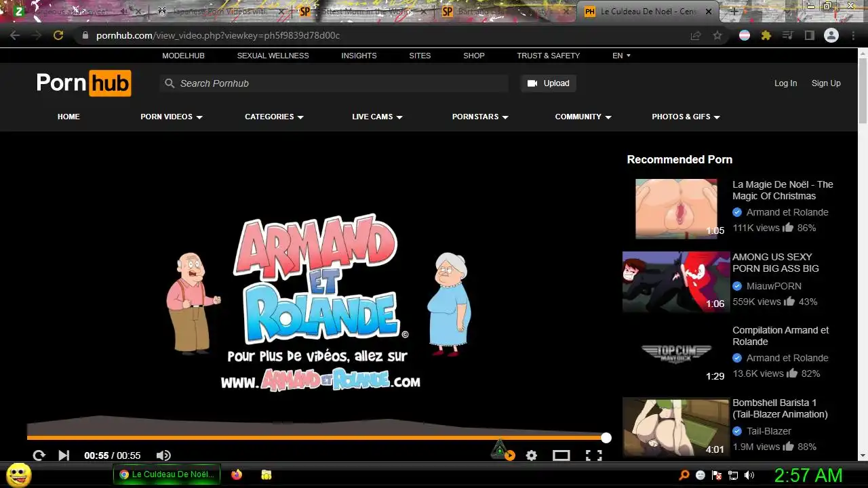Expand the PORN VIDEOS dropdown
Viewport: 868px width, 488px height.
[x=172, y=117]
